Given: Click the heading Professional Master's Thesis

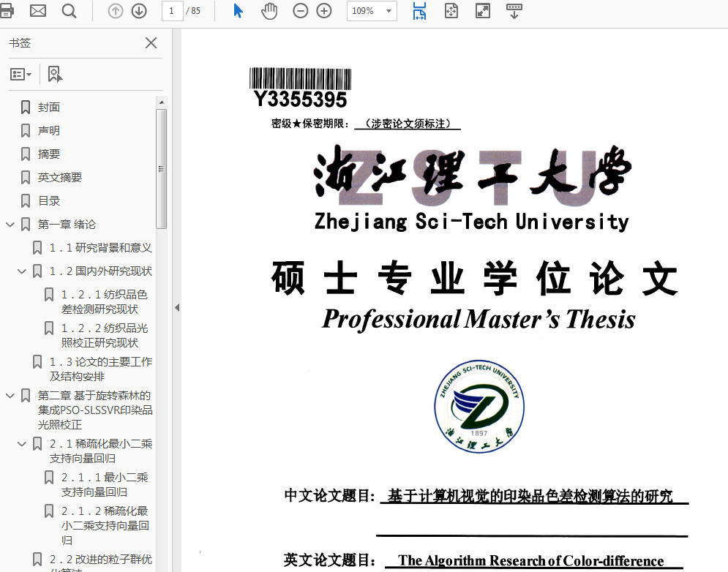Looking at the screenshot, I should click(479, 320).
